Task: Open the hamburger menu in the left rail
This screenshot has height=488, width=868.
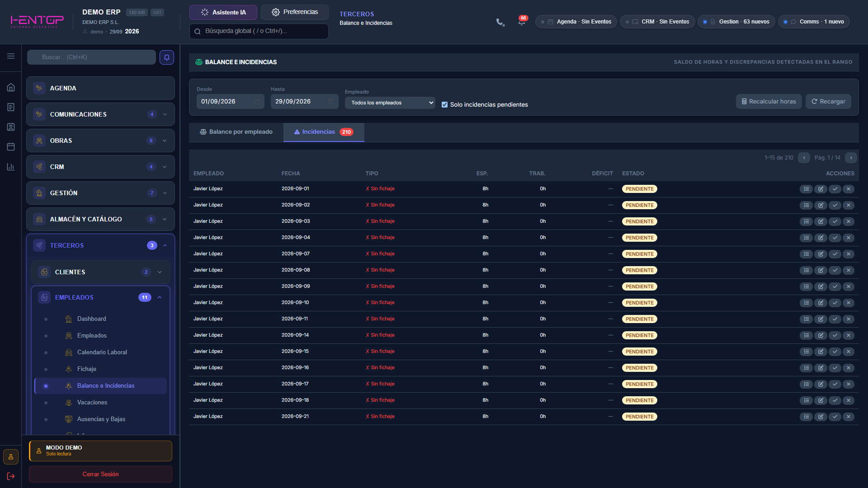Action: coord(11,56)
